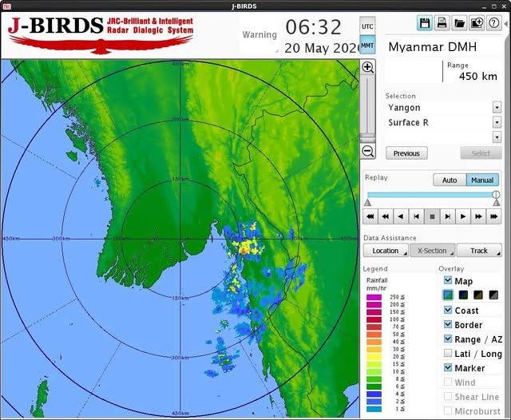Toggle the Marker overlay checkbox
The width and height of the screenshot is (511, 420).
pos(448,367)
